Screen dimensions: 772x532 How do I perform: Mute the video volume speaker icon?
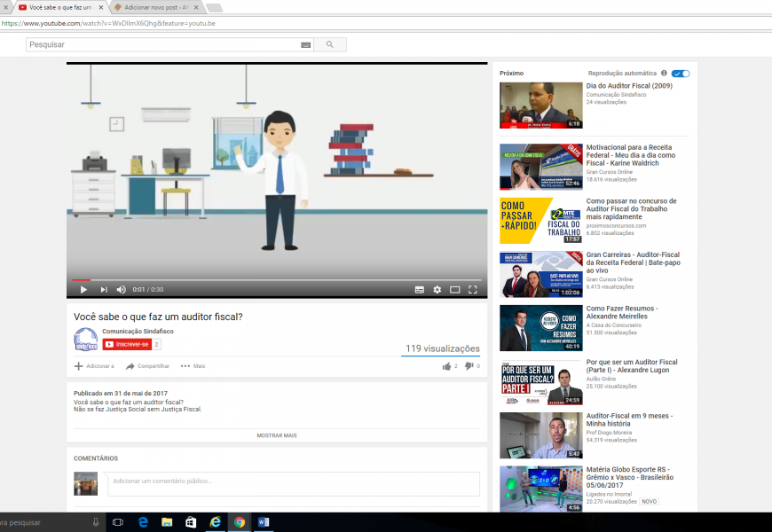122,289
